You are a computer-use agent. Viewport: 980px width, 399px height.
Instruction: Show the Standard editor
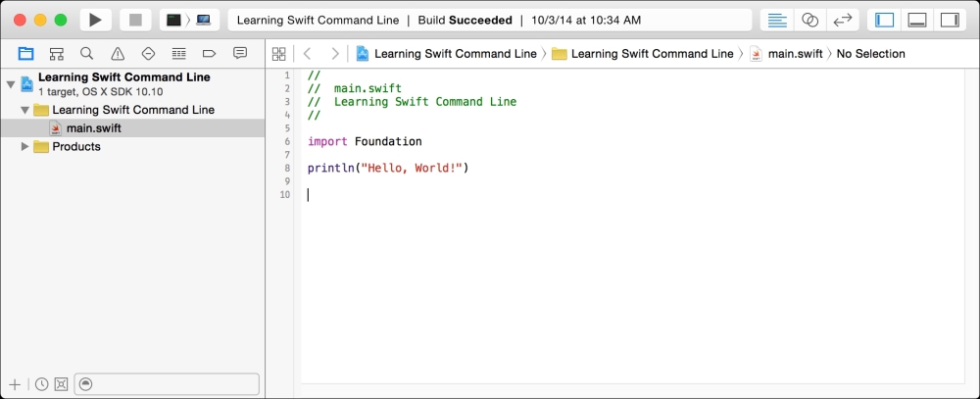point(777,20)
